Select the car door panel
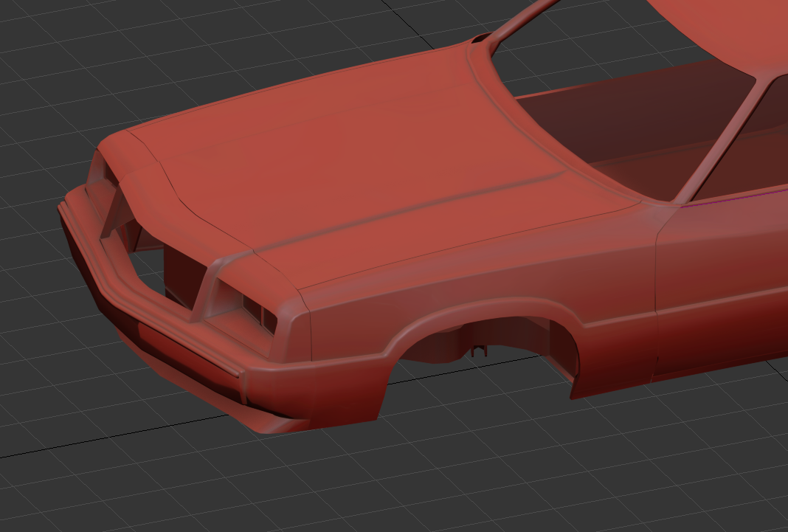The width and height of the screenshot is (788, 532). (x=721, y=281)
